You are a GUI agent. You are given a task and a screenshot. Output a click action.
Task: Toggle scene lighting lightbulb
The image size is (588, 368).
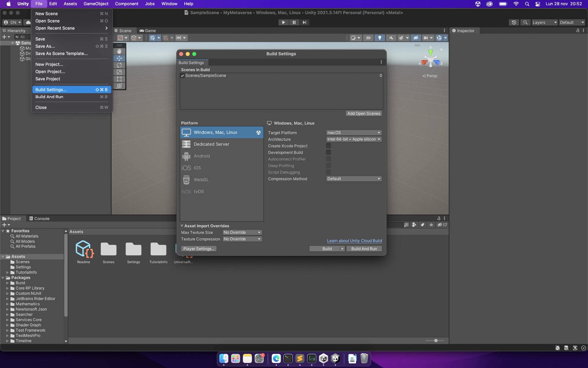(x=379, y=38)
